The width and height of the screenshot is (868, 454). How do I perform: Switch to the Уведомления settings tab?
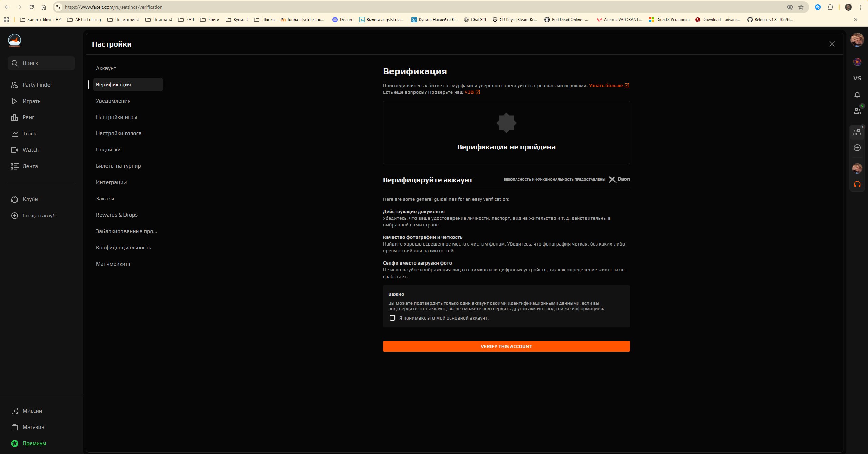[x=113, y=101]
